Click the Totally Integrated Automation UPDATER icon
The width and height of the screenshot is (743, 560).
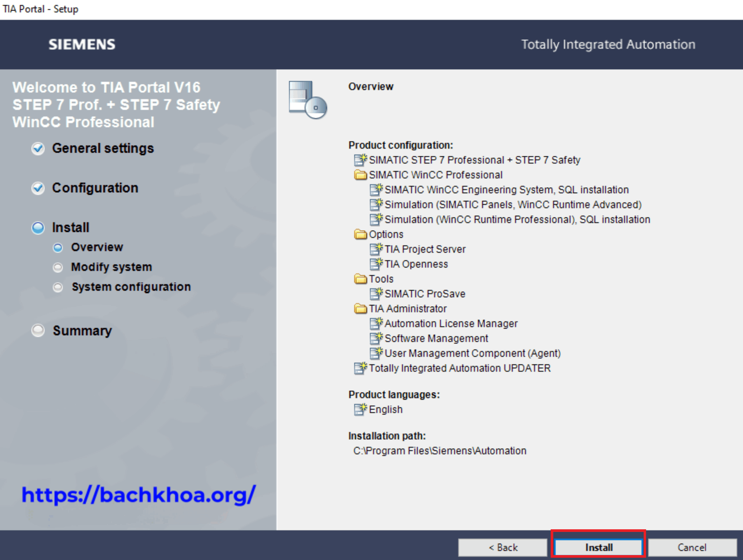pos(360,368)
